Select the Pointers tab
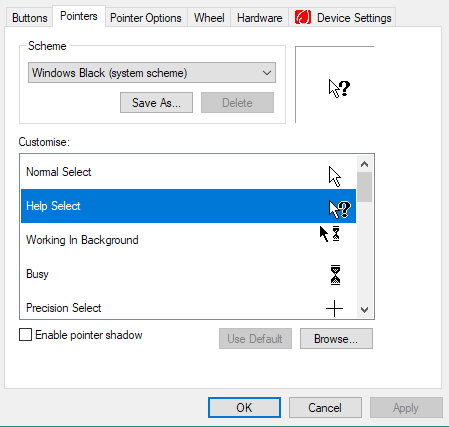Image resolution: width=449 pixels, height=427 pixels. pyautogui.click(x=79, y=16)
